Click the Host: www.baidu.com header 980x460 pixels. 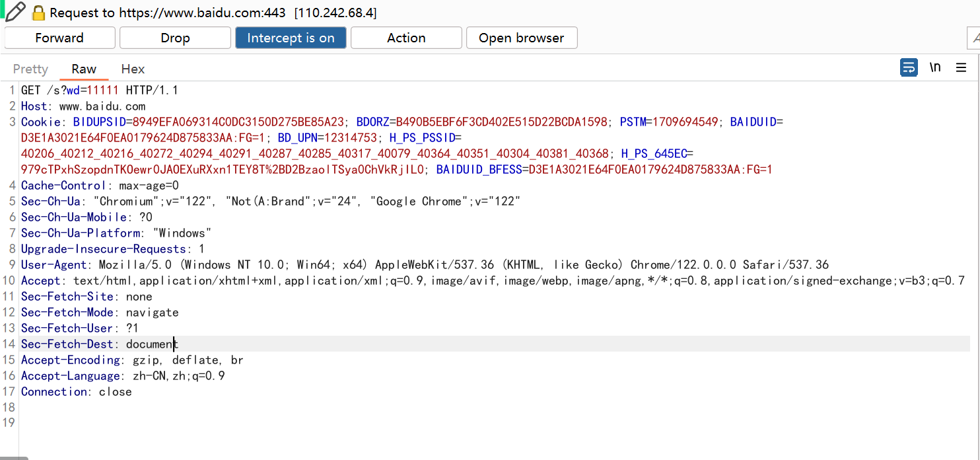tap(83, 106)
